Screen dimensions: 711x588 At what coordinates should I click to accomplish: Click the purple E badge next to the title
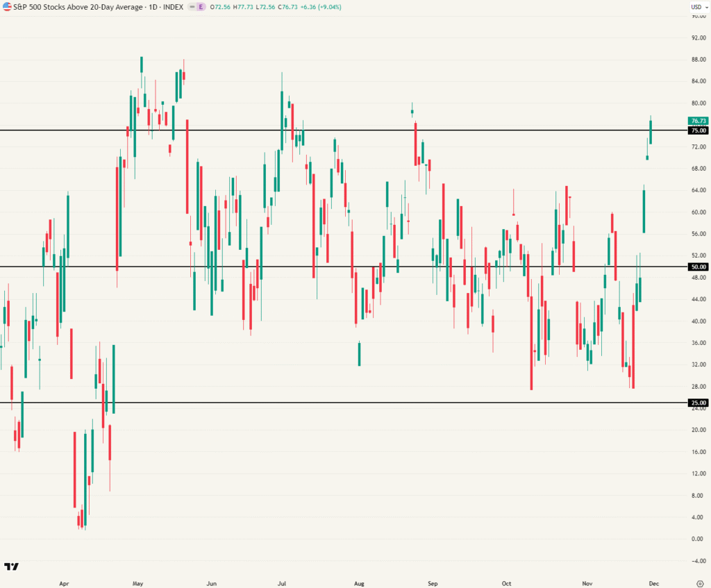click(201, 6)
